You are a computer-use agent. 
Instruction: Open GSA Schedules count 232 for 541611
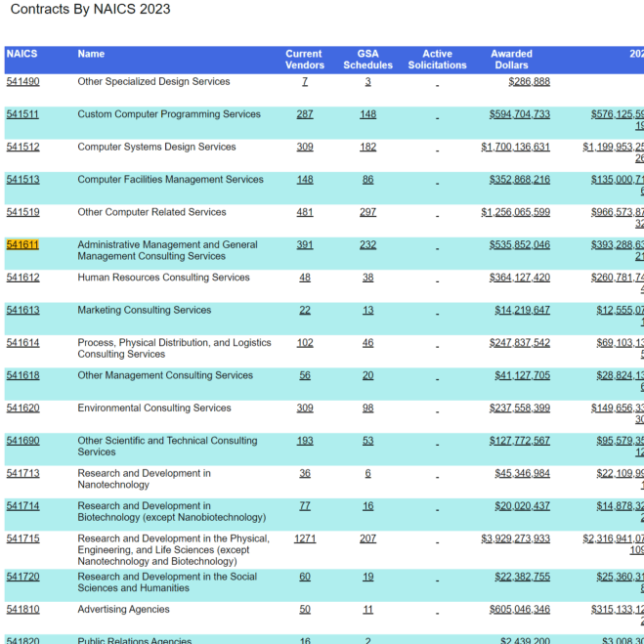point(368,244)
